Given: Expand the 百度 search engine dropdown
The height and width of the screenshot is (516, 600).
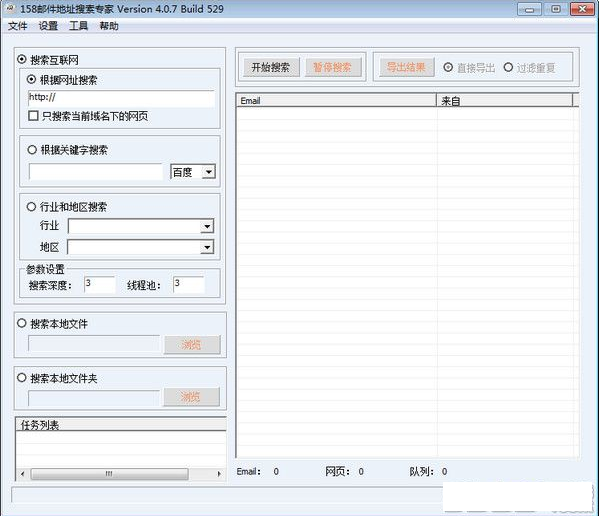Looking at the screenshot, I should click(x=208, y=172).
